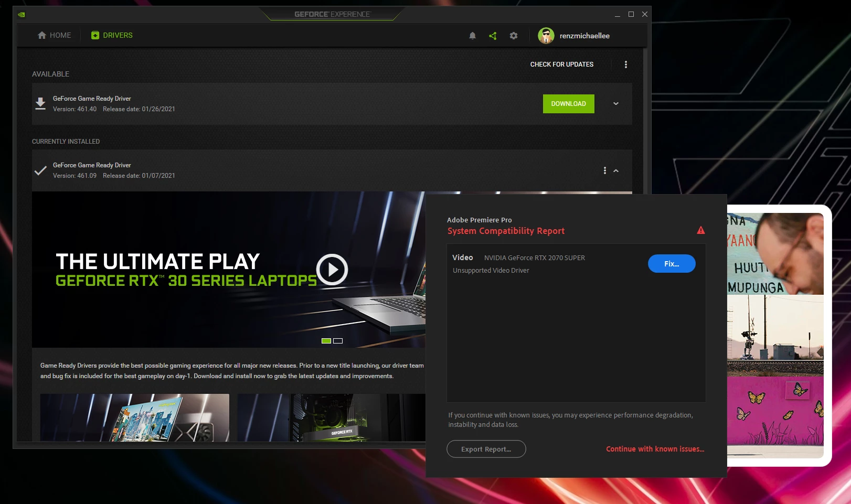The width and height of the screenshot is (851, 504).
Task: Click the NVIDIA logo in the title bar
Action: pyautogui.click(x=22, y=15)
